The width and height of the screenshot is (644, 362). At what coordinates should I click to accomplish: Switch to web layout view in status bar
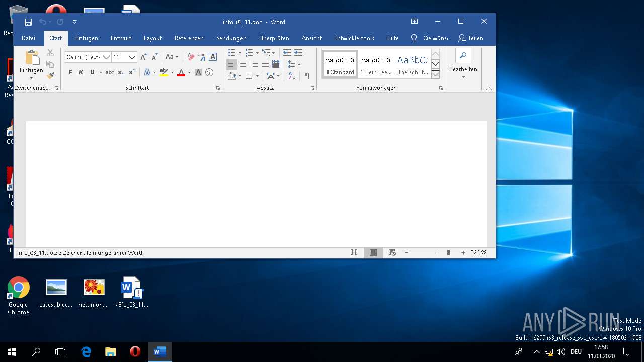click(x=392, y=253)
